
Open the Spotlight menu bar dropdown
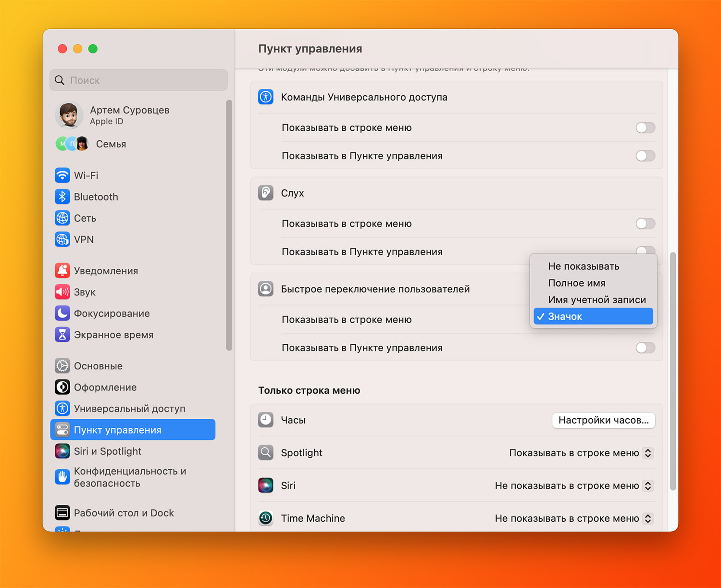(x=581, y=453)
